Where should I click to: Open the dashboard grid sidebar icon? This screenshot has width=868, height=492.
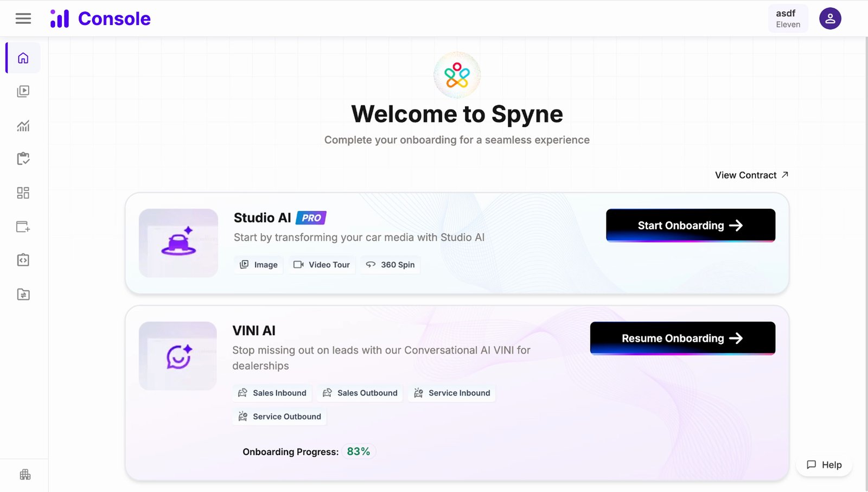[23, 193]
